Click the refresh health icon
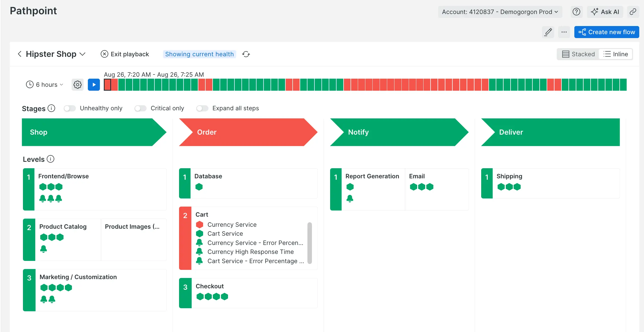The height and width of the screenshot is (332, 644). pos(246,54)
